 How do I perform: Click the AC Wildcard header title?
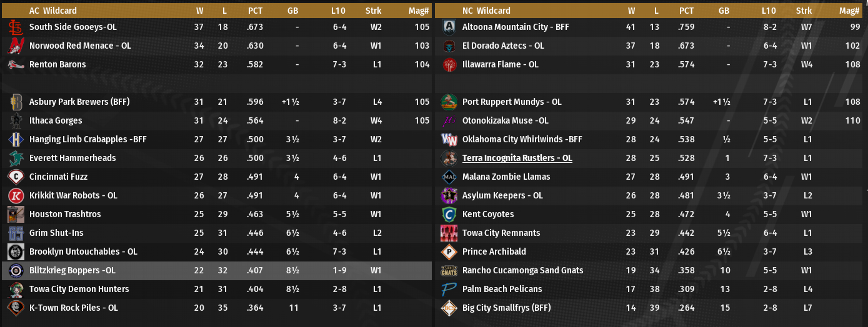click(x=51, y=11)
